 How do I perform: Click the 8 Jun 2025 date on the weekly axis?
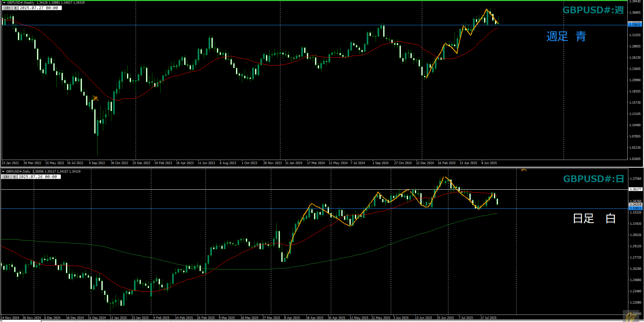point(489,163)
